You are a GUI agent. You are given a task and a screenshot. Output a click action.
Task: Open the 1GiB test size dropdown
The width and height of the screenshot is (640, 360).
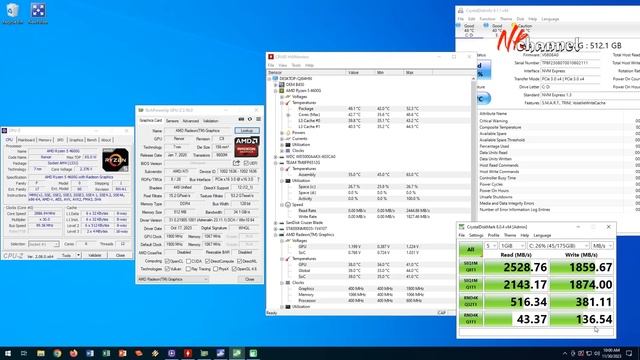[x=512, y=246]
